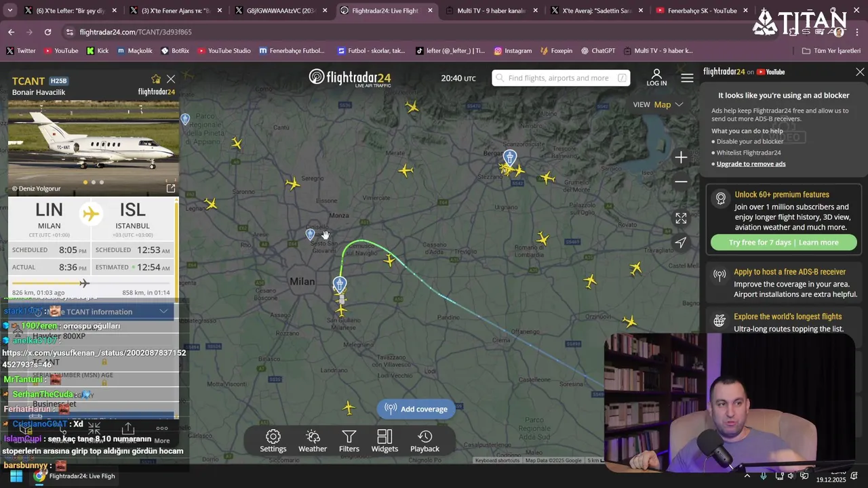Zoom out on the map
The image size is (868, 488).
[681, 182]
